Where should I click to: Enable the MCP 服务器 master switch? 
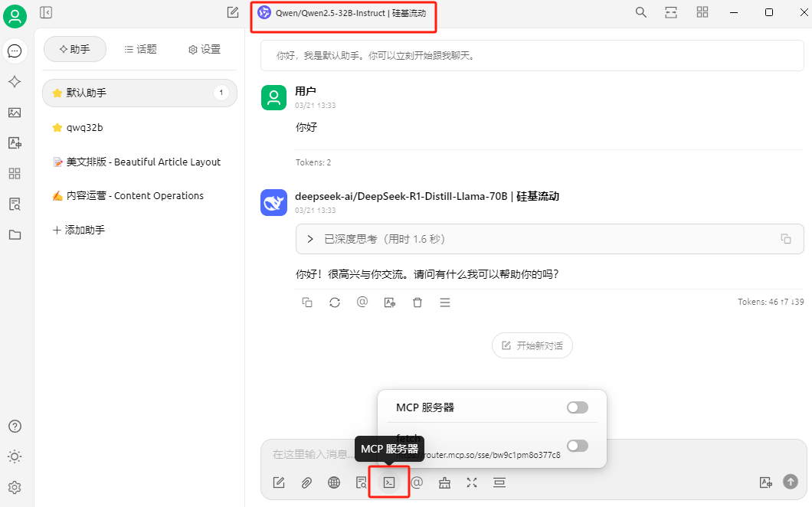[x=578, y=407]
